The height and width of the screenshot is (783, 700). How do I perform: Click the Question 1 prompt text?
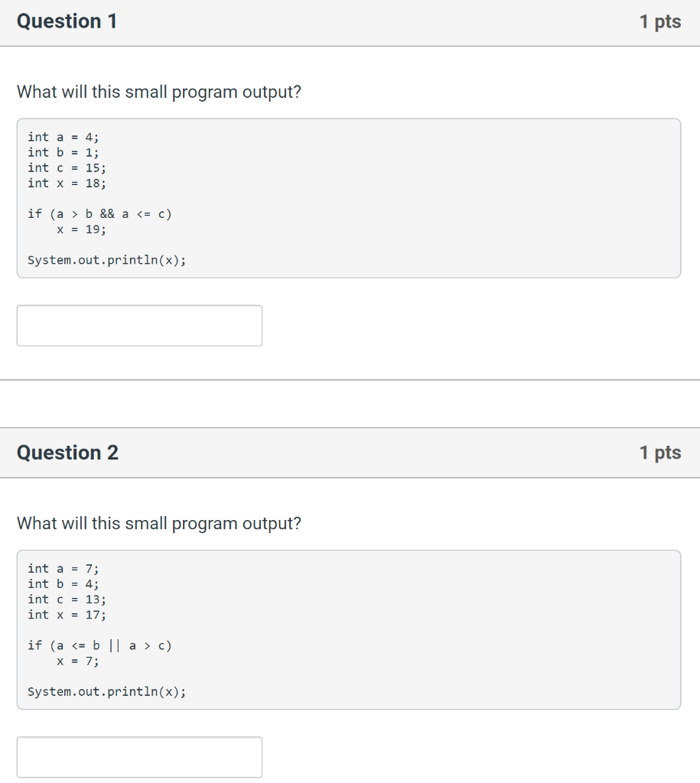click(x=159, y=93)
